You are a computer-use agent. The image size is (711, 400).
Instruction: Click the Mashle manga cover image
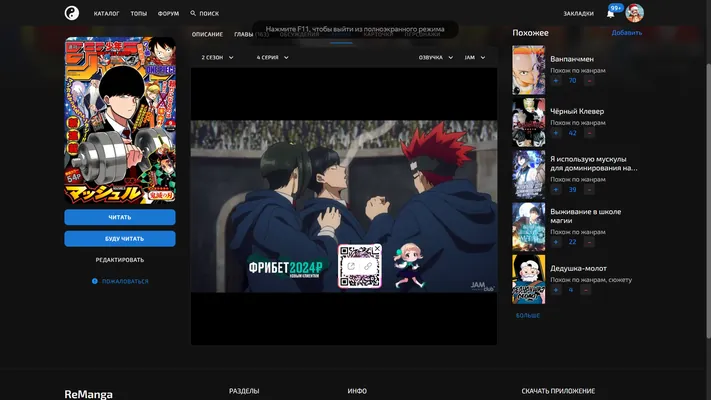tap(120, 120)
